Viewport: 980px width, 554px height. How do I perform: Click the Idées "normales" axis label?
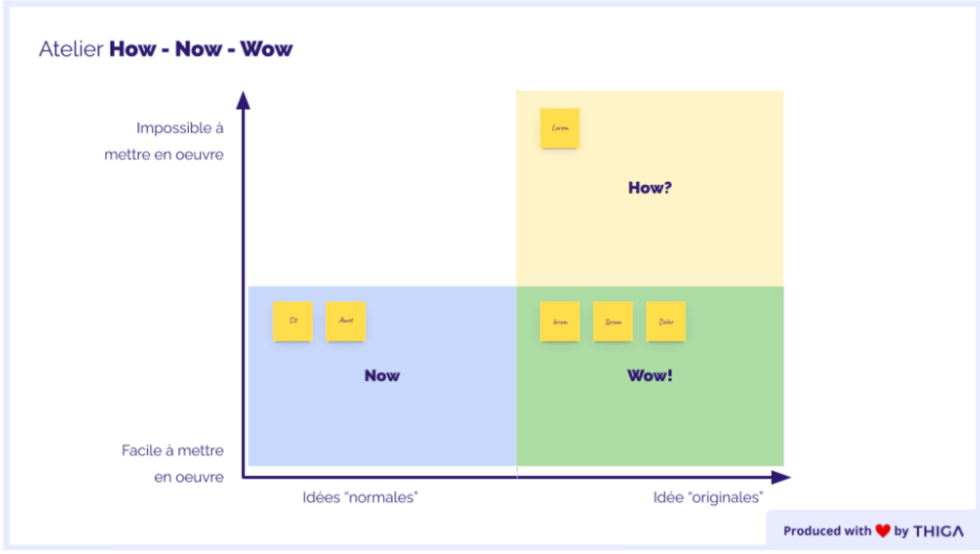[x=360, y=497]
